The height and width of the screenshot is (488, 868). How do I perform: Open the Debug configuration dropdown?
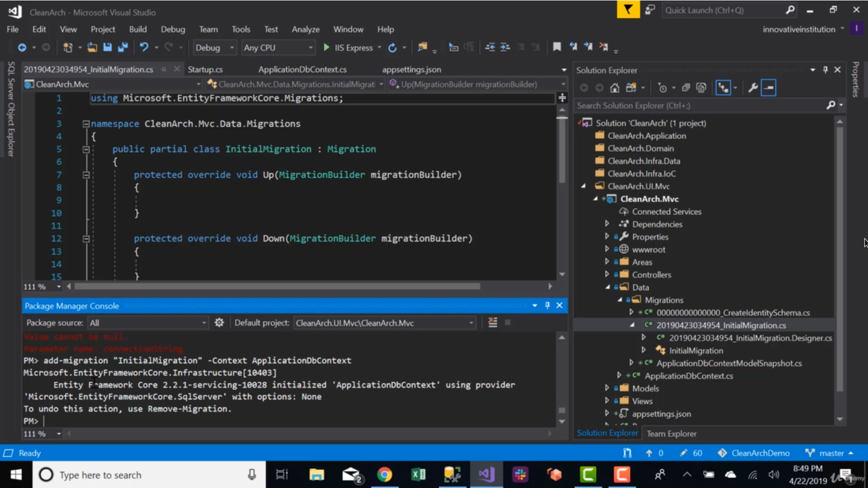pos(214,48)
